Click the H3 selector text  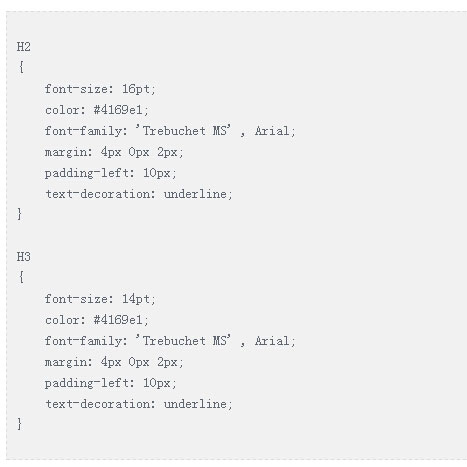click(x=24, y=257)
